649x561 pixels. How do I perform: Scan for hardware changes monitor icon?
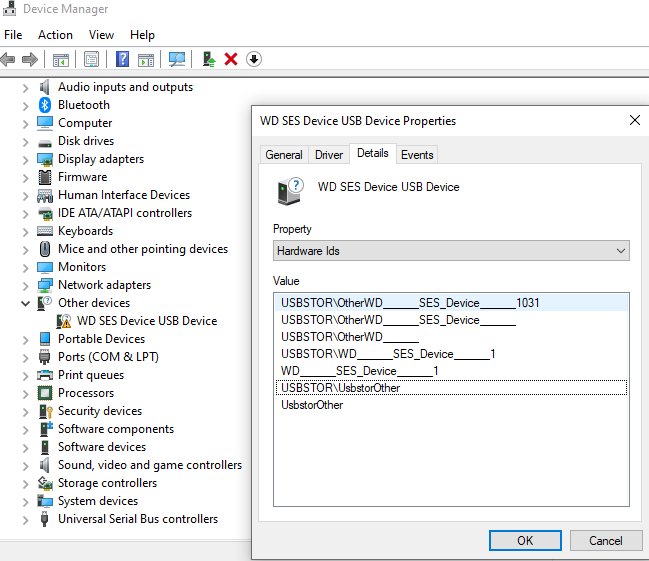pyautogui.click(x=177, y=59)
